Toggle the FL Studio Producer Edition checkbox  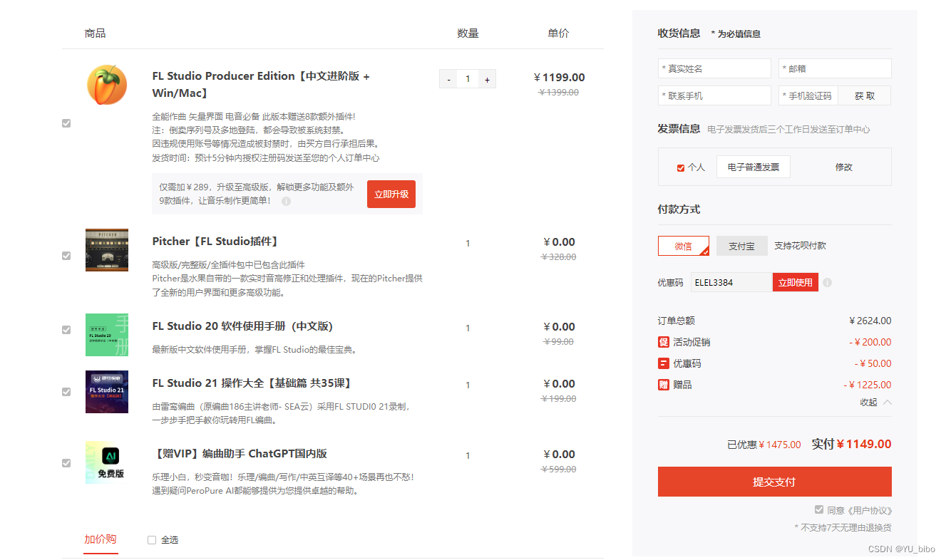coord(66,123)
